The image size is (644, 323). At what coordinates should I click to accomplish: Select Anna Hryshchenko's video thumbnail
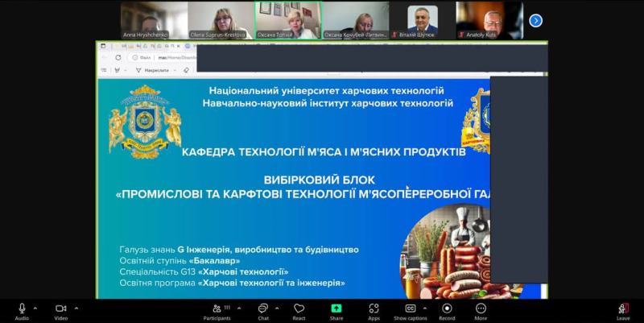154,21
